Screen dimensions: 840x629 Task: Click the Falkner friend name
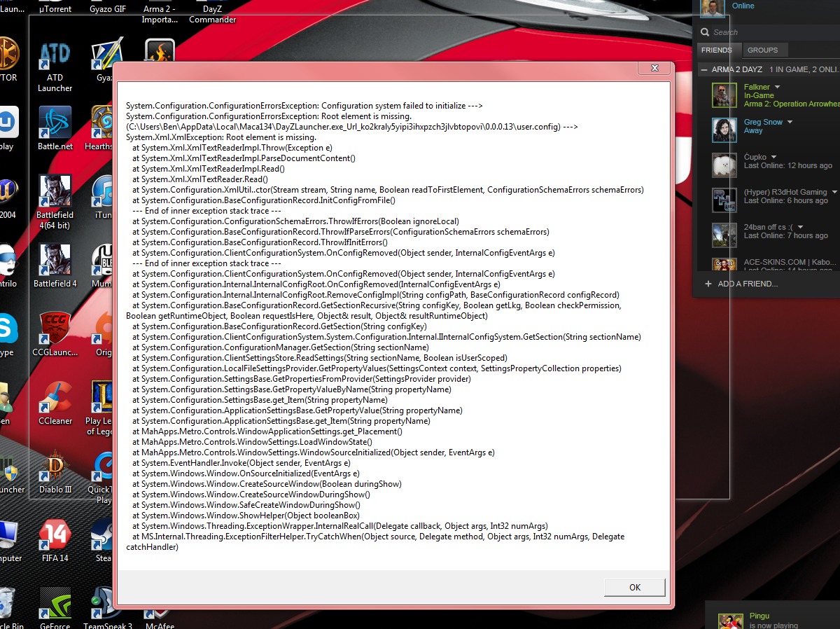757,87
